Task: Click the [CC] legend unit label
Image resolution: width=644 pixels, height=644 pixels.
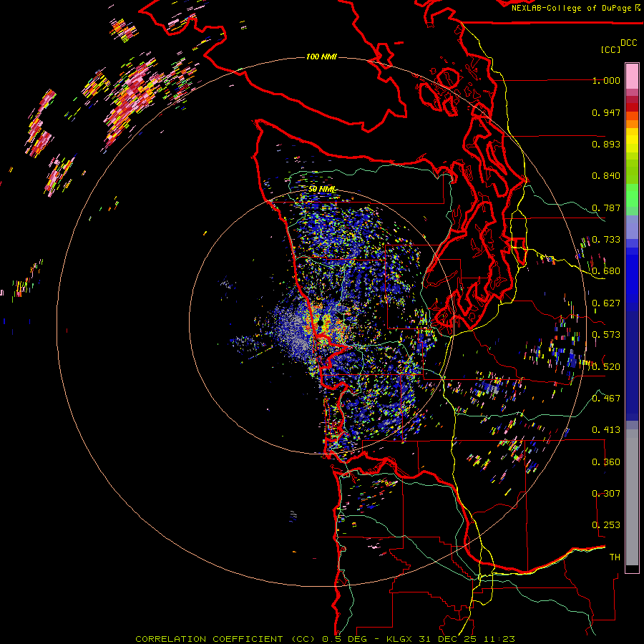Action: point(610,49)
